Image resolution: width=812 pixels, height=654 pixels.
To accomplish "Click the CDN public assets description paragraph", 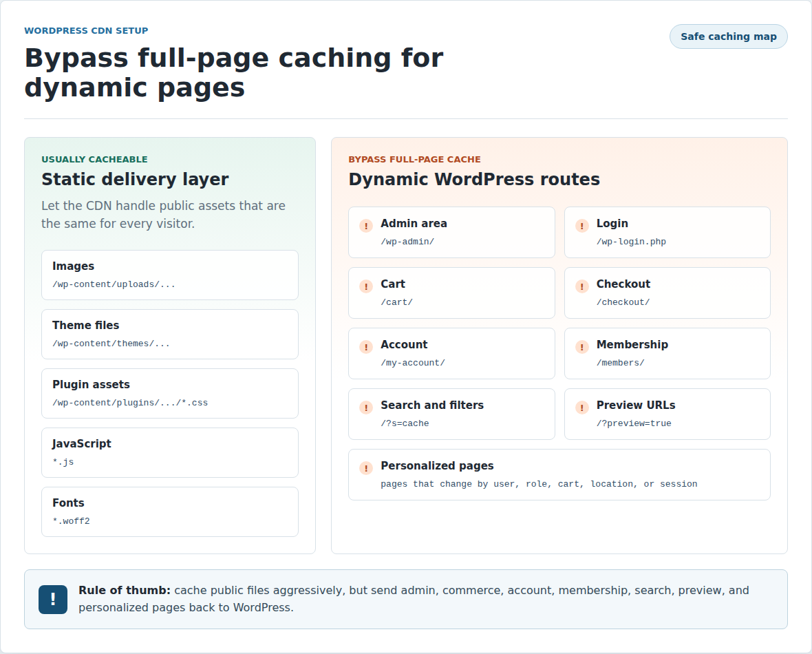I will [x=164, y=215].
